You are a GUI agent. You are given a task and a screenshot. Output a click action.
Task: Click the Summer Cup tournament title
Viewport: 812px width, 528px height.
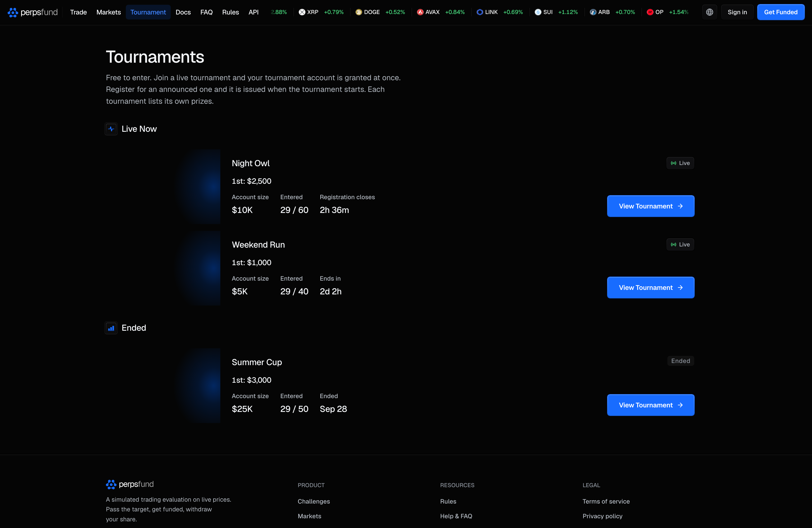pyautogui.click(x=257, y=362)
